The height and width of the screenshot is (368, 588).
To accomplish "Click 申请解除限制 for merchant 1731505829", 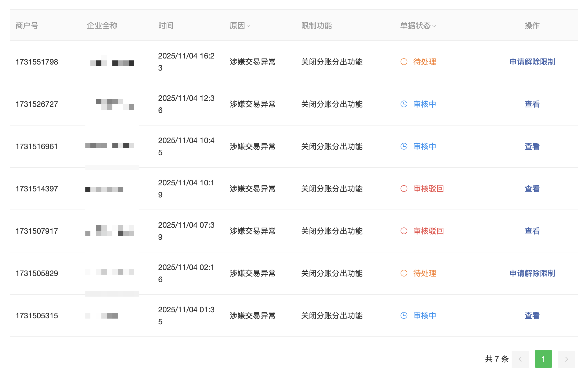I will (x=532, y=273).
